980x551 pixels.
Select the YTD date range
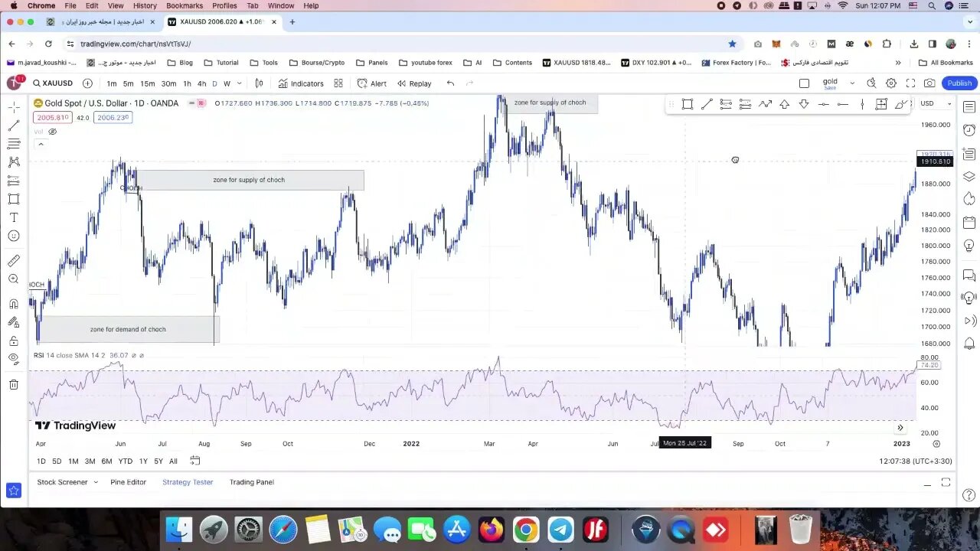point(125,461)
